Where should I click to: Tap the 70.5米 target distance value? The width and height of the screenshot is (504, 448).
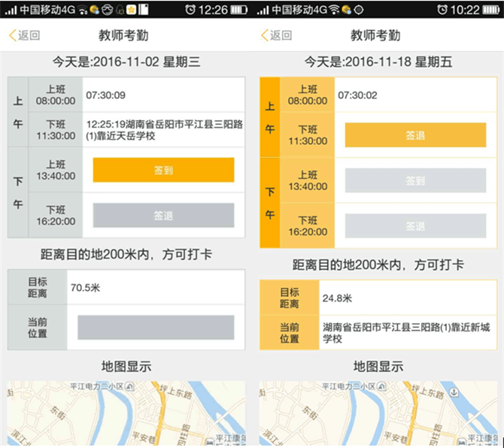86,287
